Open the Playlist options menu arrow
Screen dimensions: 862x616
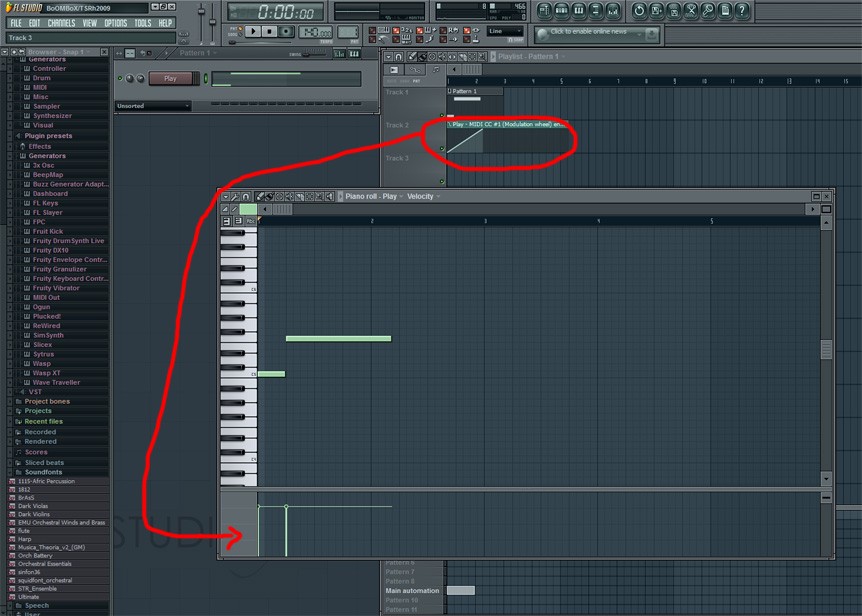388,56
